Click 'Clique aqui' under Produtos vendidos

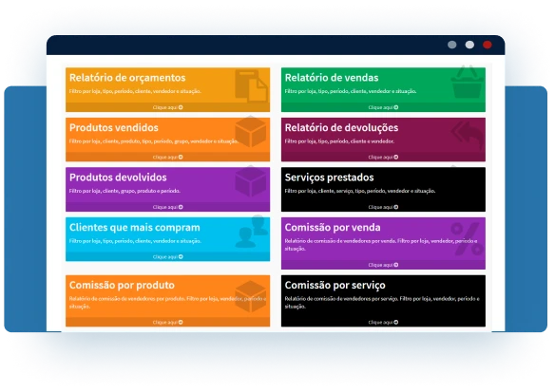pyautogui.click(x=168, y=158)
